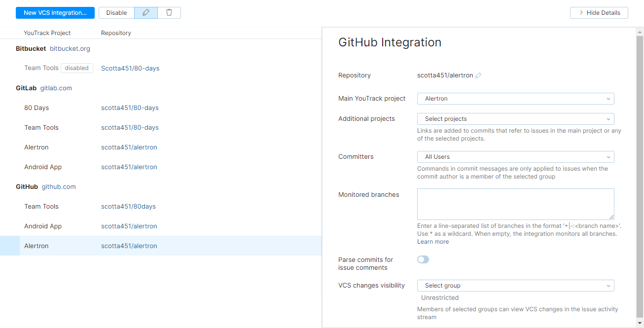Open the Committers dropdown showing All Users
The height and width of the screenshot is (328, 644).
[x=515, y=157]
